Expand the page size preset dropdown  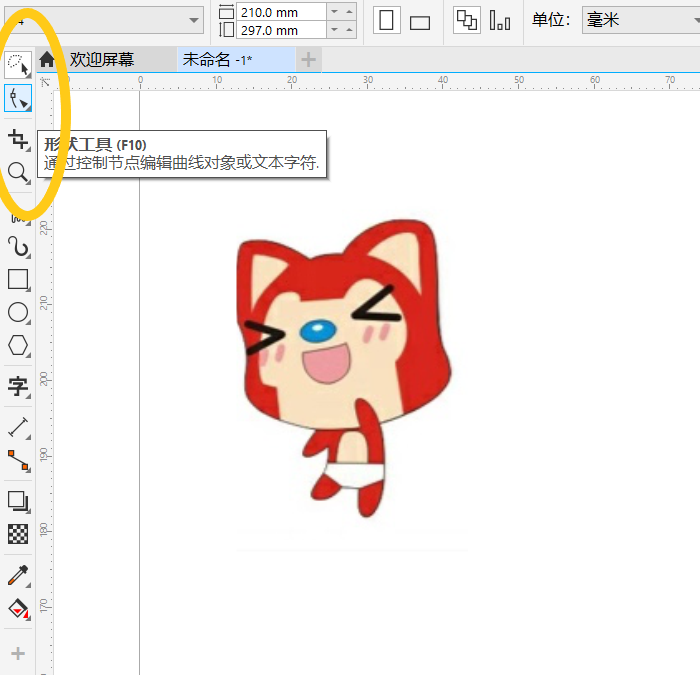[193, 21]
